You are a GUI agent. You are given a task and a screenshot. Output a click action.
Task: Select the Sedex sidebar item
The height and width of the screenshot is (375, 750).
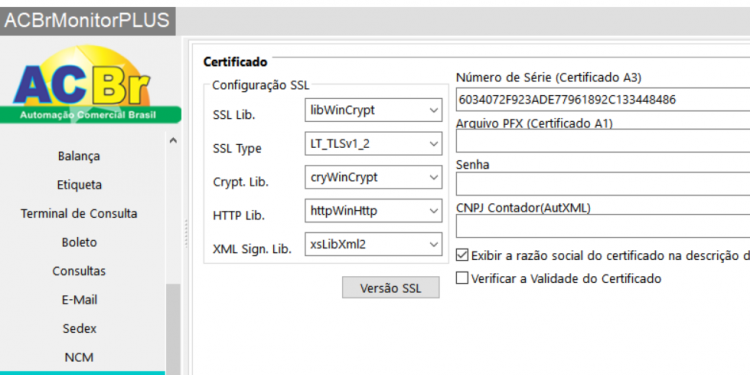click(x=79, y=329)
